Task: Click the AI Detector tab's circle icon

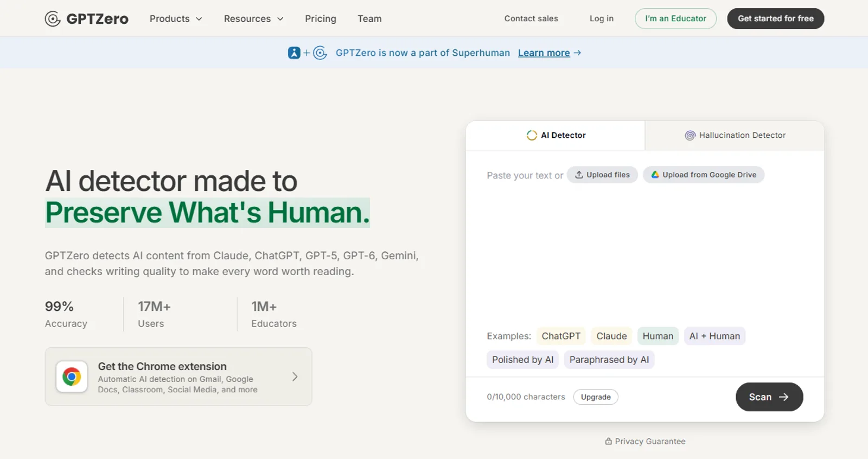Action: click(x=532, y=135)
